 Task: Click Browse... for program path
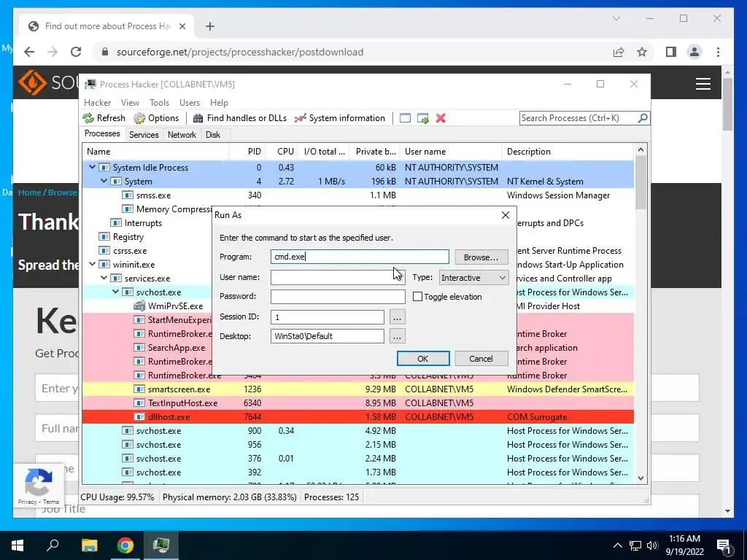(x=481, y=257)
